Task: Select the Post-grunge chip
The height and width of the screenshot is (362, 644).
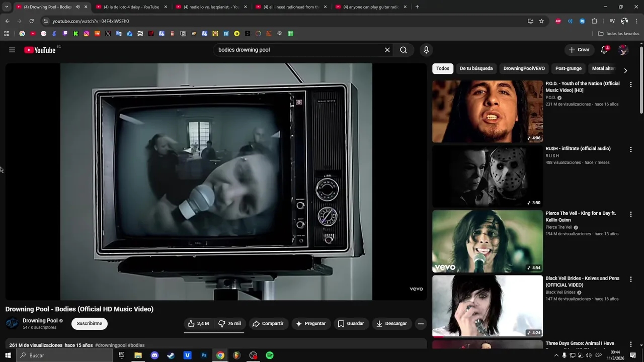Action: coord(569,68)
